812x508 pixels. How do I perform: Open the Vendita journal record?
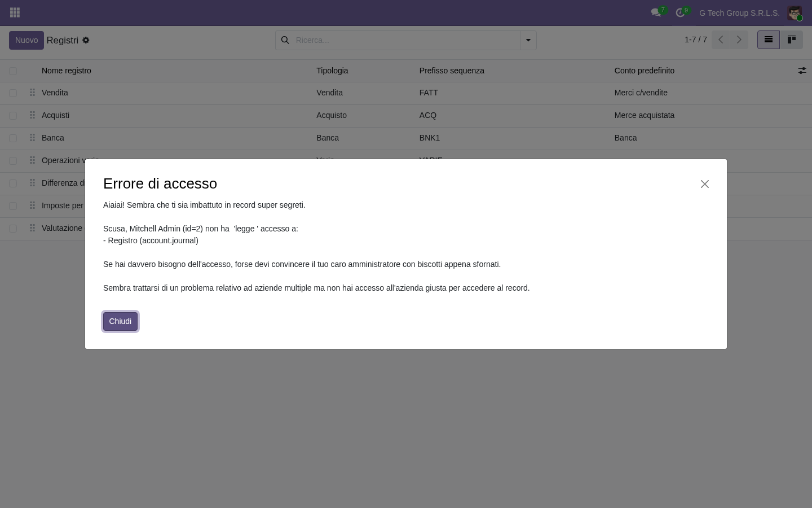click(55, 93)
